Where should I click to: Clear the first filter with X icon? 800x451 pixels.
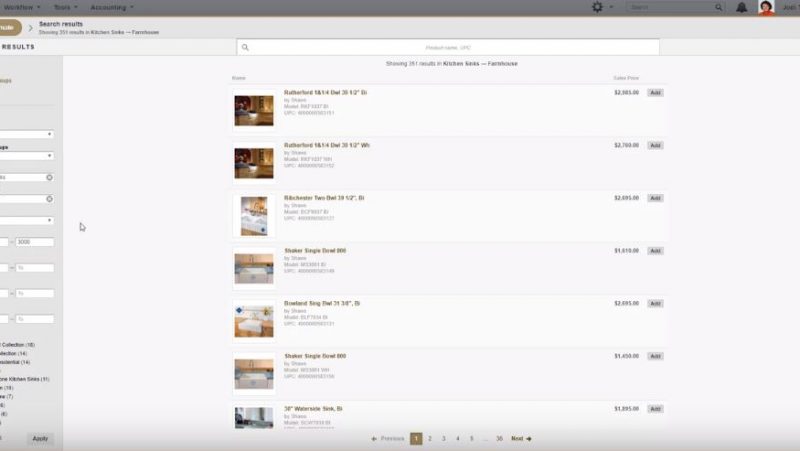tap(49, 177)
